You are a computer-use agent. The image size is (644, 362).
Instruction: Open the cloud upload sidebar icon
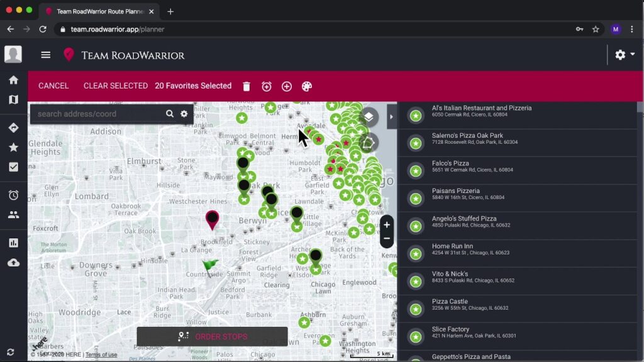[x=14, y=263]
